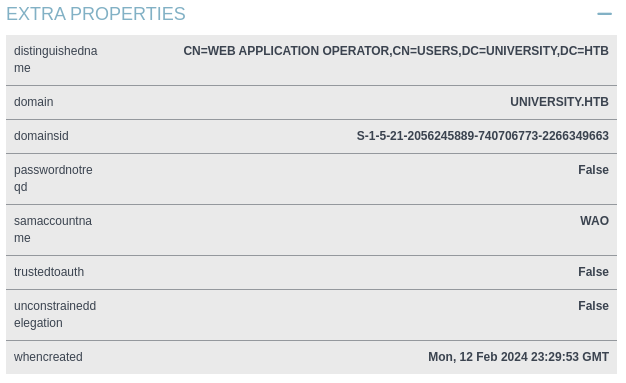Click the domainsid property label
The image size is (626, 383).
[41, 136]
